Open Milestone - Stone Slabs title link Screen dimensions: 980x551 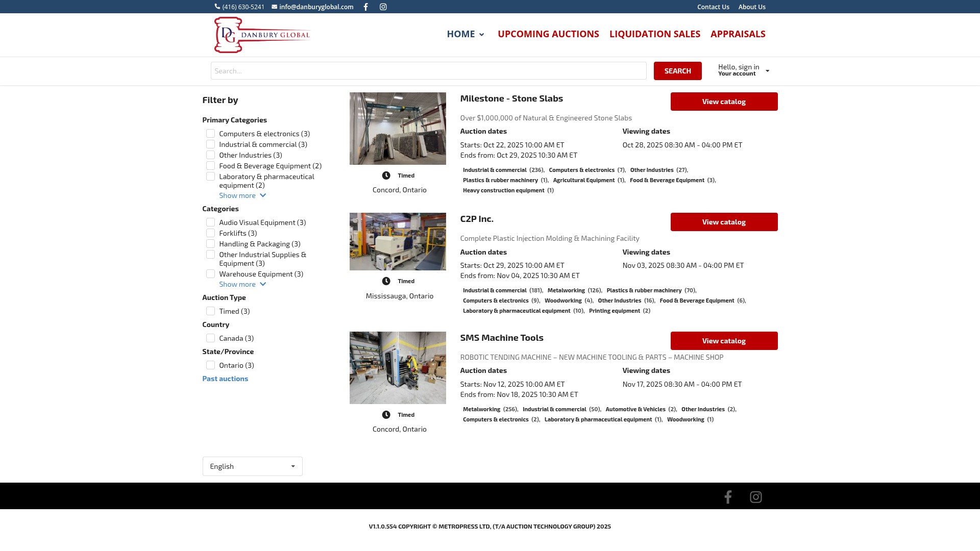pos(511,98)
